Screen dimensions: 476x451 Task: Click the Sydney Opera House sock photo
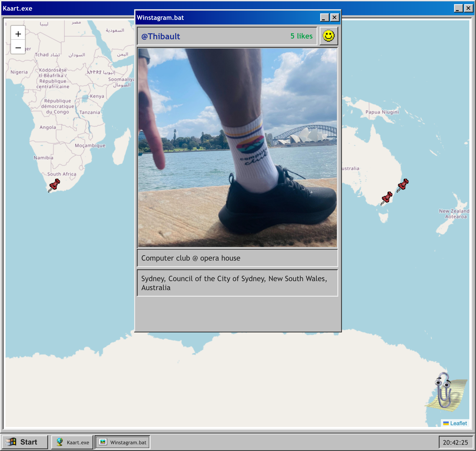[x=237, y=148]
